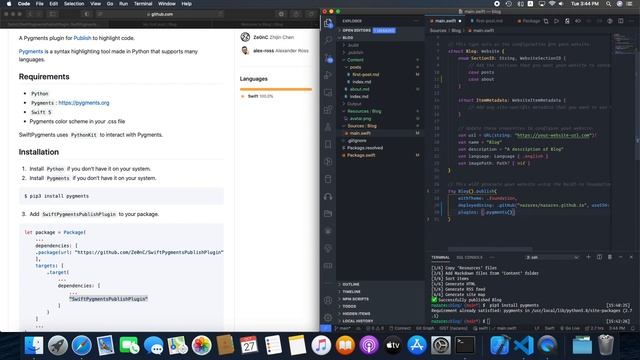
Task: Click the new terminal plus icon
Action: click(588, 257)
